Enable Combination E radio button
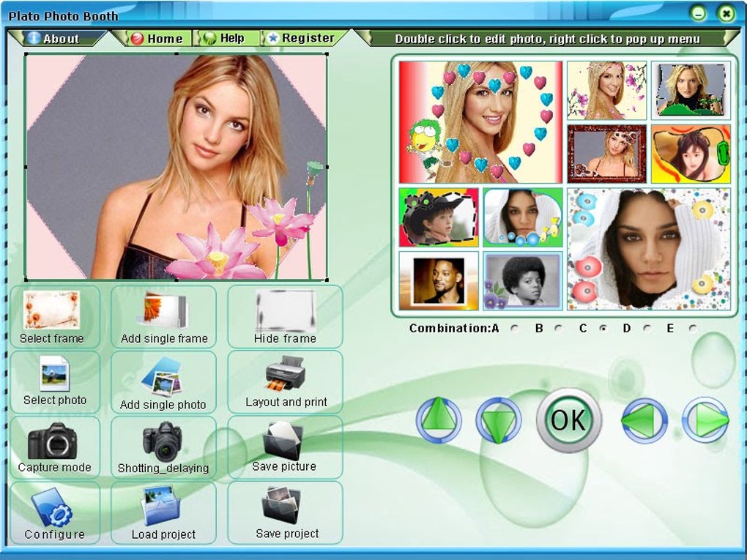This screenshot has width=747, height=560. (x=693, y=329)
